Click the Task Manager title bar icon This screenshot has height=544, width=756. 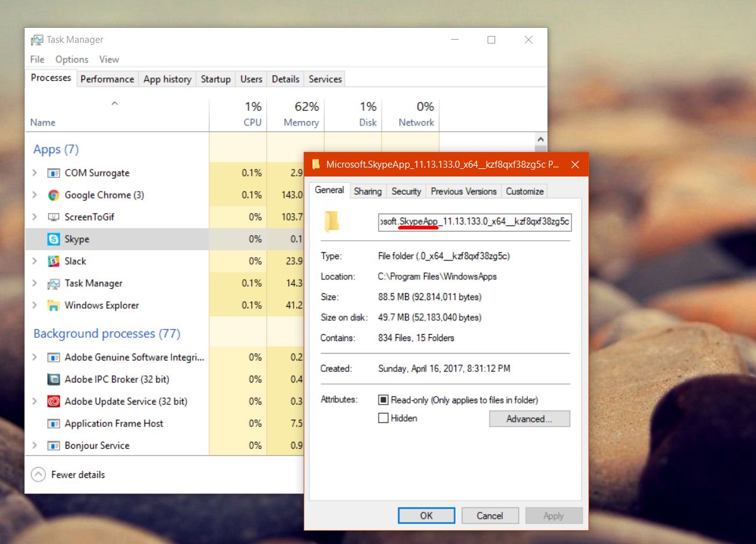37,40
